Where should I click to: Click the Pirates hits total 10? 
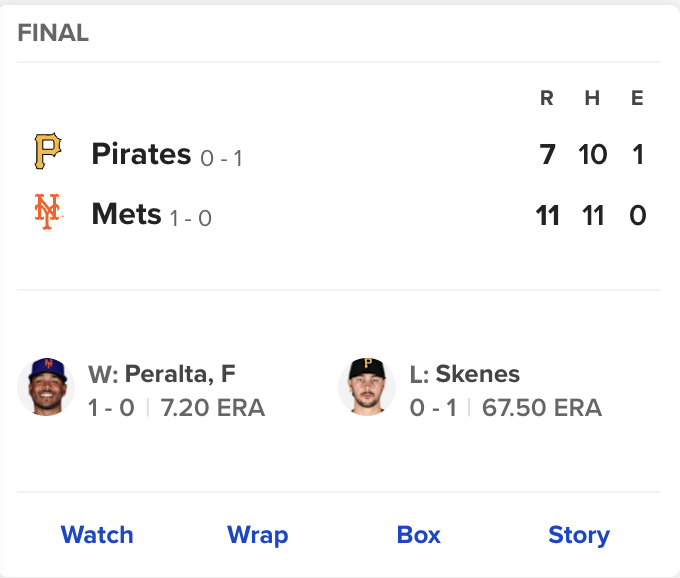[x=593, y=155]
